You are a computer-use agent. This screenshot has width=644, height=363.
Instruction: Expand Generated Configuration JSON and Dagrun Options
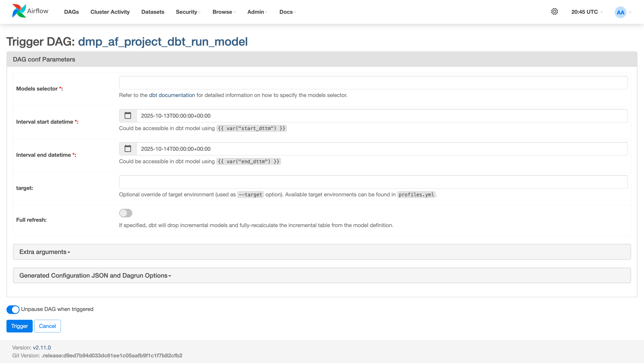tap(95, 275)
